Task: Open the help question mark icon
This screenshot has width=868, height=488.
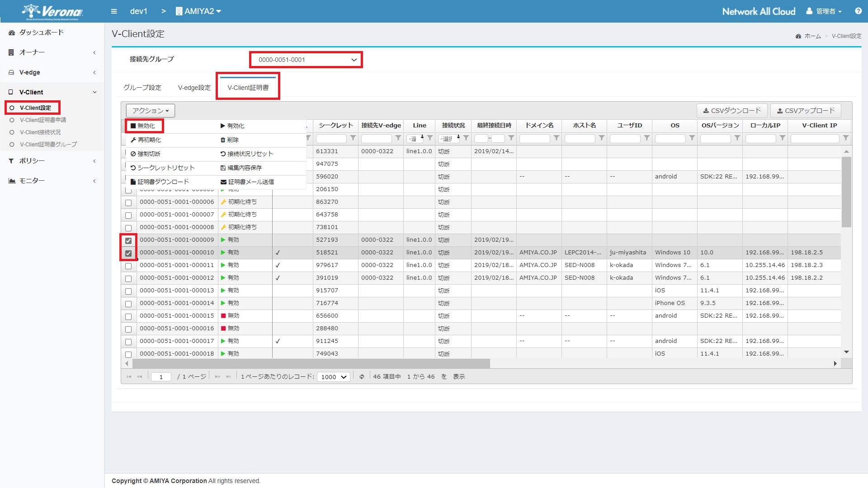Action: point(858,11)
